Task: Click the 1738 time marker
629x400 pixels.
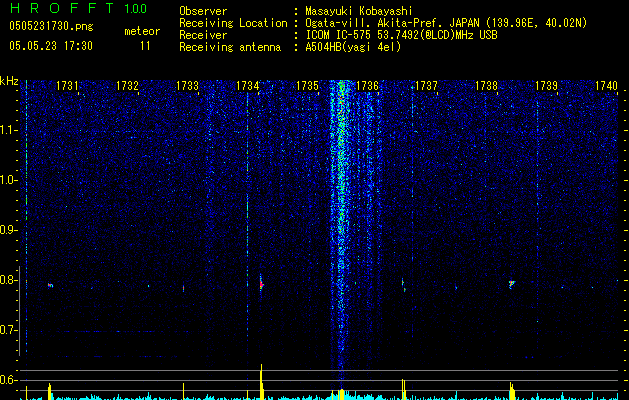Action: [486, 86]
